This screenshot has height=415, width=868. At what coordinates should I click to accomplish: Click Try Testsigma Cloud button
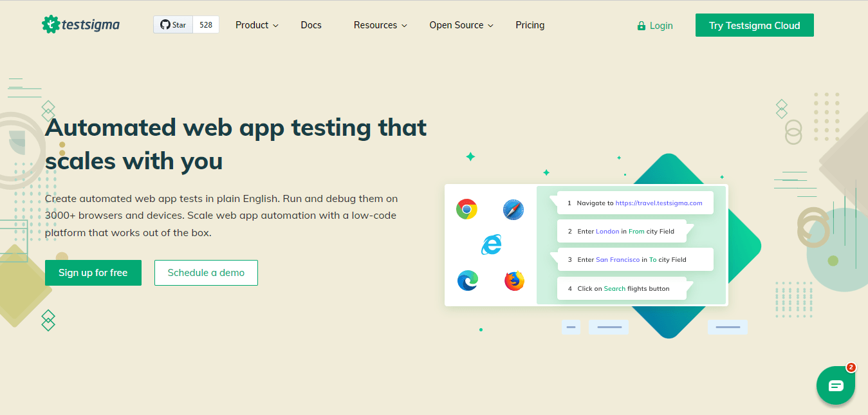(754, 25)
